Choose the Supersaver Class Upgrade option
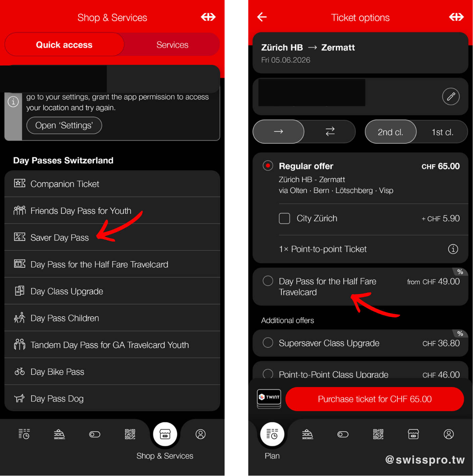Viewport: 473px width, 476px height. [268, 343]
